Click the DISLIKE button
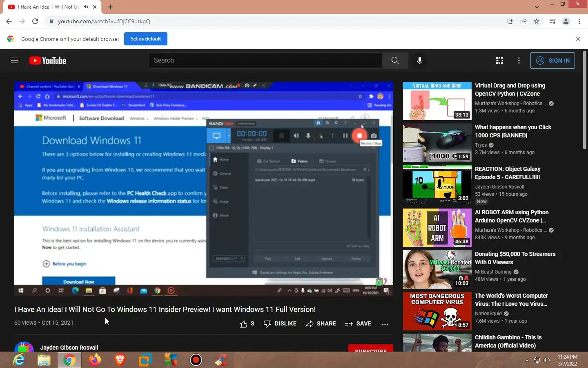Screen dimensions: 588x368 (x=280, y=324)
